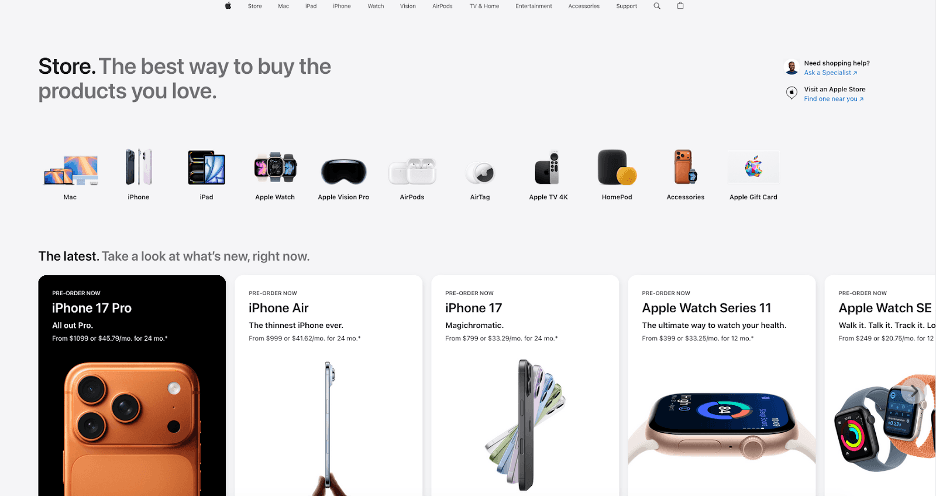
Task: Advance the carousel with the next arrow
Action: coord(912,393)
